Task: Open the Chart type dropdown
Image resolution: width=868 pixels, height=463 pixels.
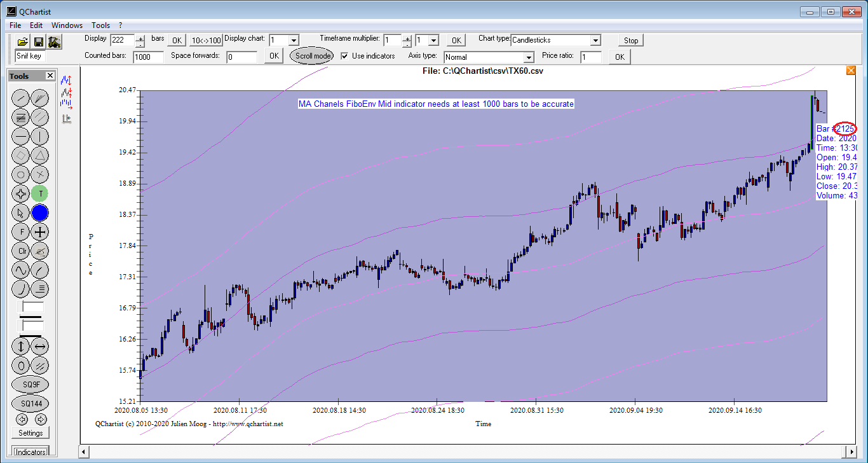Action: [595, 40]
